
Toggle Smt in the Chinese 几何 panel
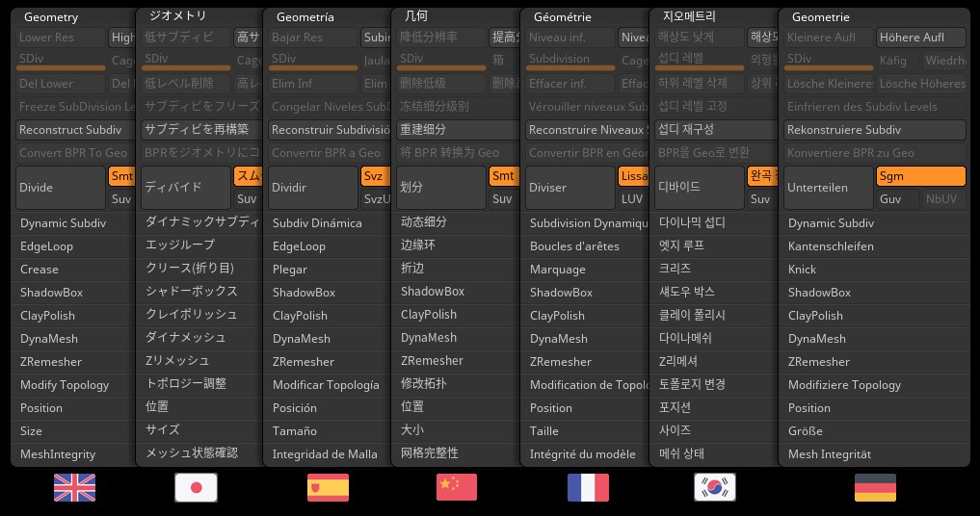(x=504, y=176)
